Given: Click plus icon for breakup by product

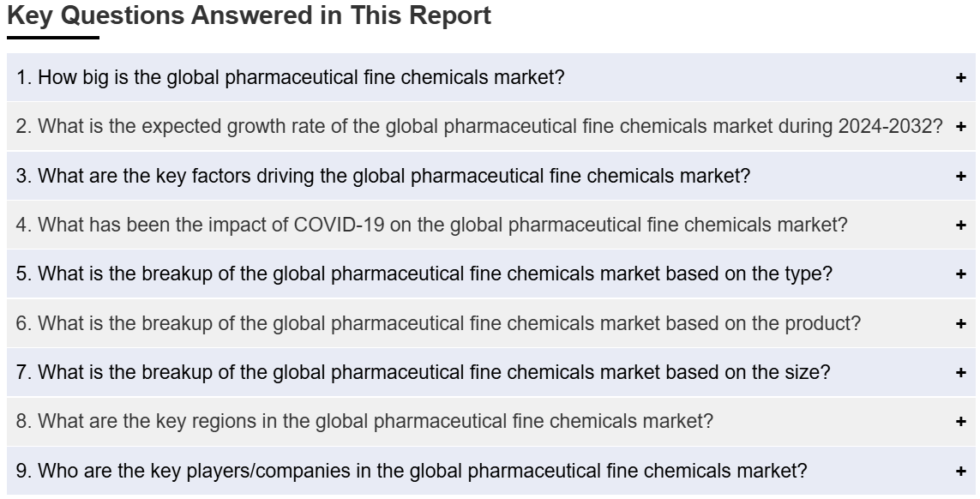Looking at the screenshot, I should (960, 324).
